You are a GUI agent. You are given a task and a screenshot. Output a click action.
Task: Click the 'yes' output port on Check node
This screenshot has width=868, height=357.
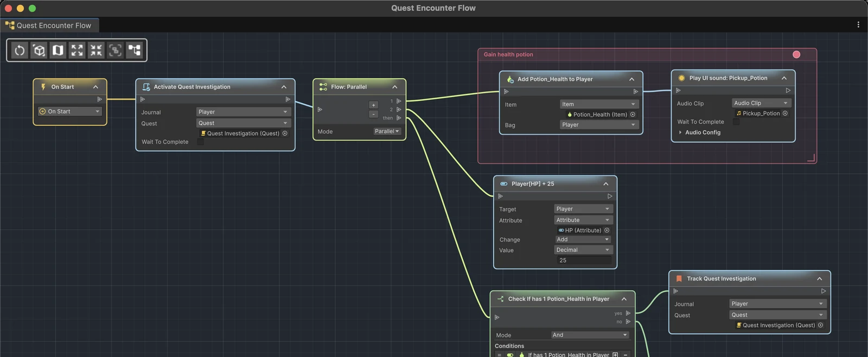(628, 313)
